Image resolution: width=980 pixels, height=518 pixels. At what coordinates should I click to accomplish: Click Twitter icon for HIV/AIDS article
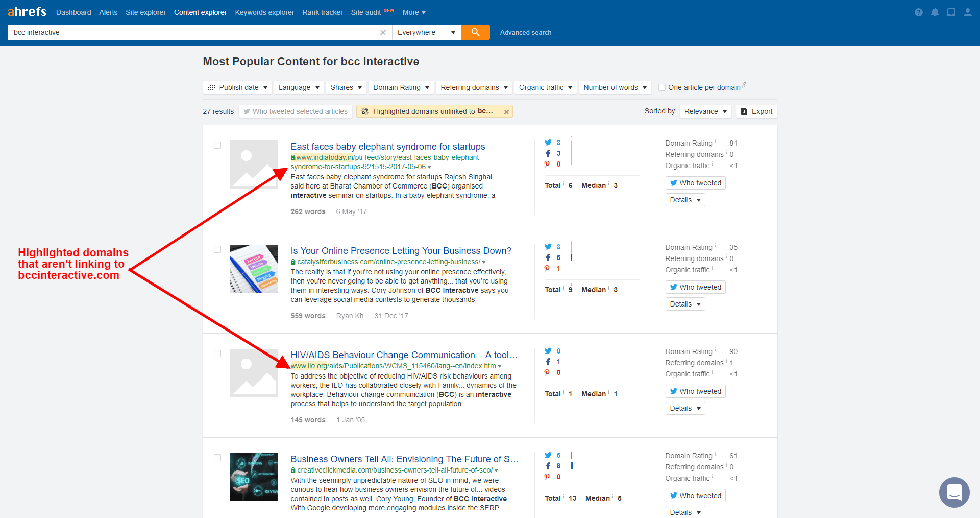click(x=548, y=351)
